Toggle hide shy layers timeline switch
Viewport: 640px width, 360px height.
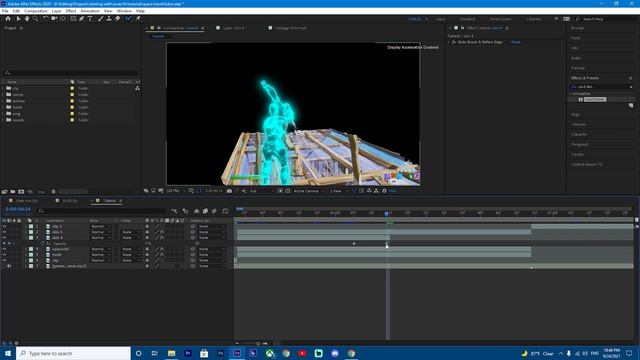pos(196,211)
